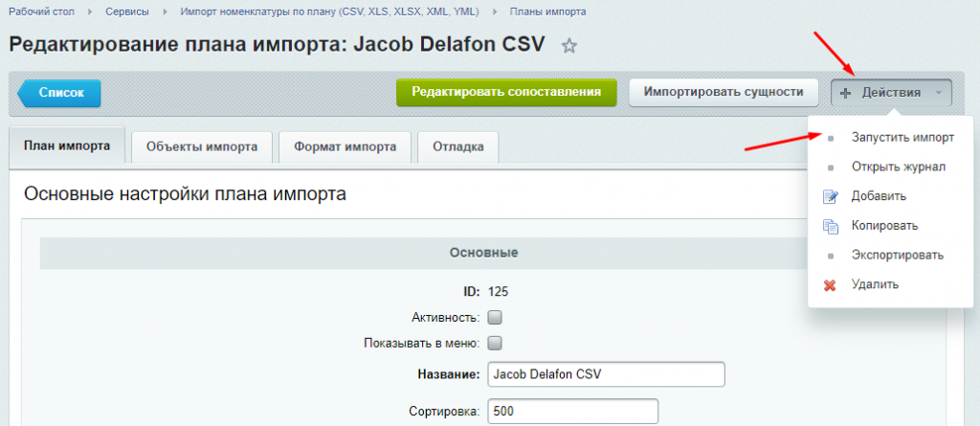
Task: Enable the Показывать в меню checkbox
Action: (495, 343)
